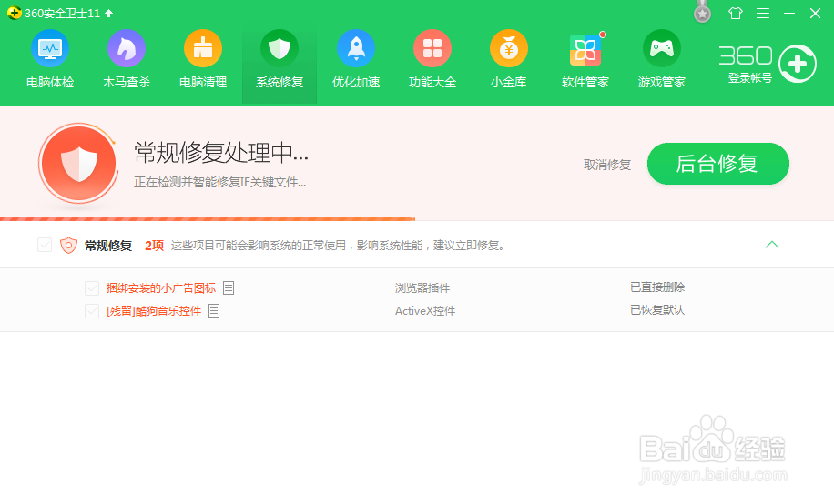The image size is (834, 504).
Task: Click the [残留]酷狗音乐控件 item link
Action: click(154, 311)
